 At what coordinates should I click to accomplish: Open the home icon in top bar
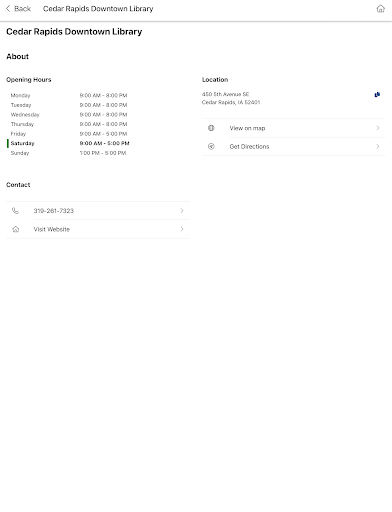pos(380,9)
